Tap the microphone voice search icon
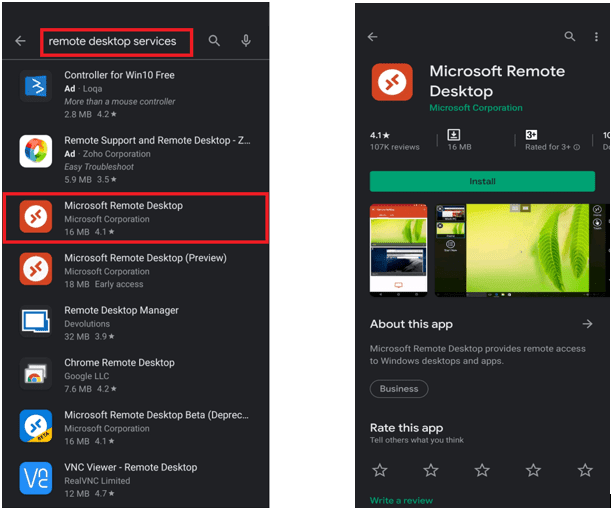This screenshot has height=510, width=612. point(246,41)
